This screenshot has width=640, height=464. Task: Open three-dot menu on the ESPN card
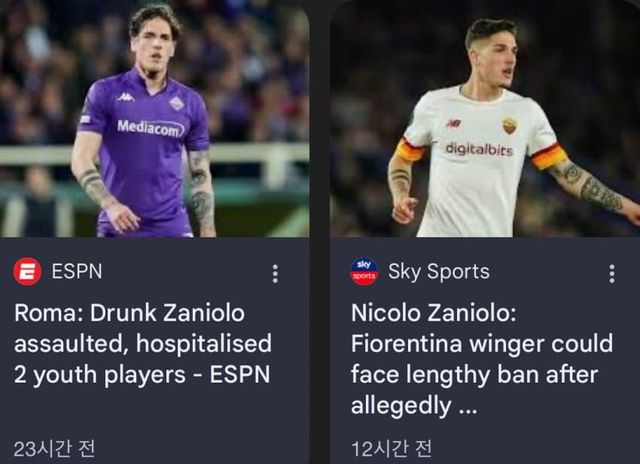(x=275, y=273)
